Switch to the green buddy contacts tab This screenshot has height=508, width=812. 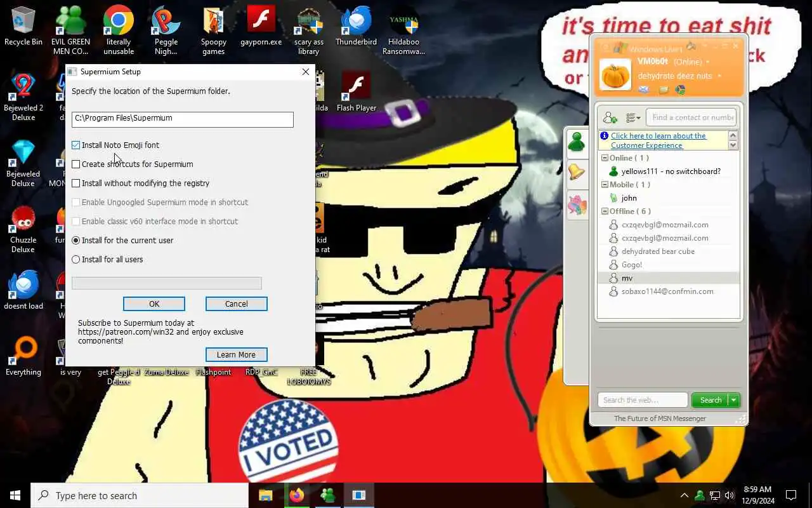pos(577,142)
